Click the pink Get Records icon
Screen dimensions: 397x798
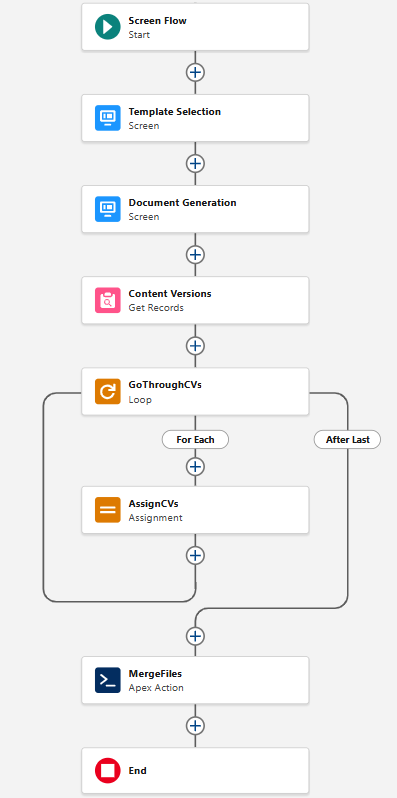pyautogui.click(x=107, y=300)
